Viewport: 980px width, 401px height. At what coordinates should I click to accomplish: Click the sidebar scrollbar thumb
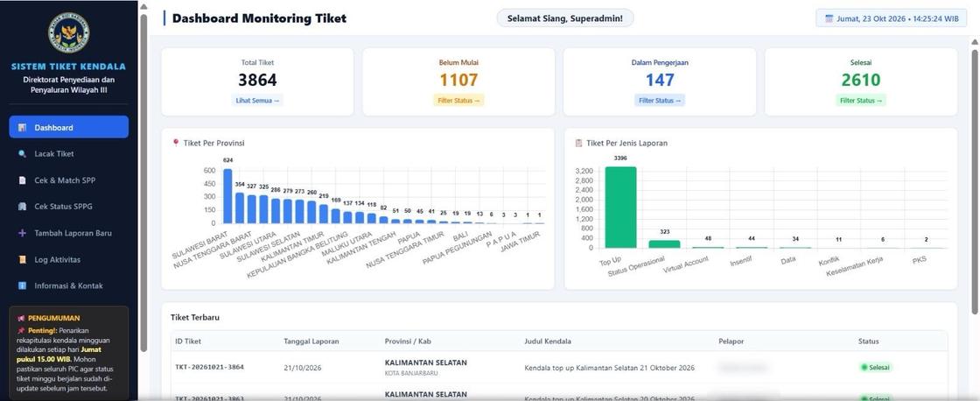pyautogui.click(x=143, y=181)
